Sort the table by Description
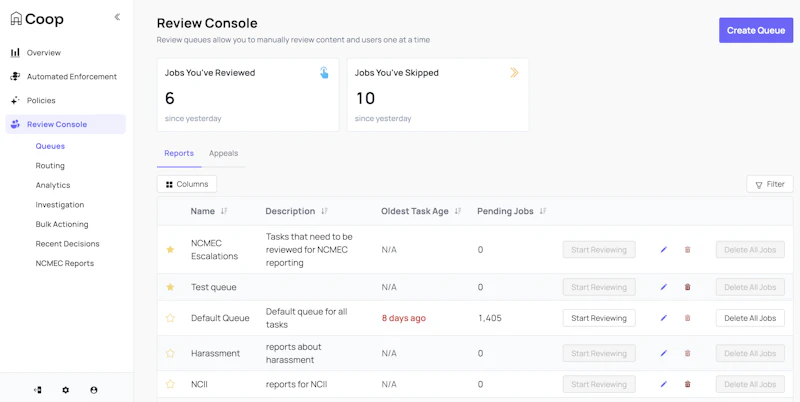 click(x=324, y=211)
